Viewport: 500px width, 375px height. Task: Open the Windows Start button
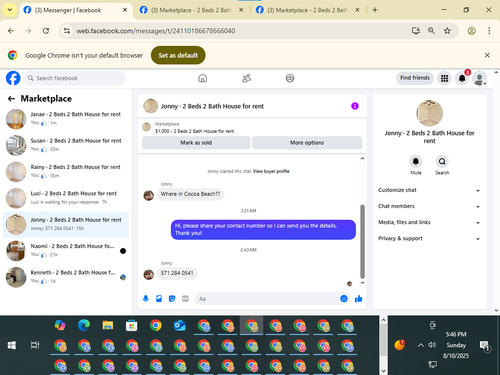tap(12, 345)
